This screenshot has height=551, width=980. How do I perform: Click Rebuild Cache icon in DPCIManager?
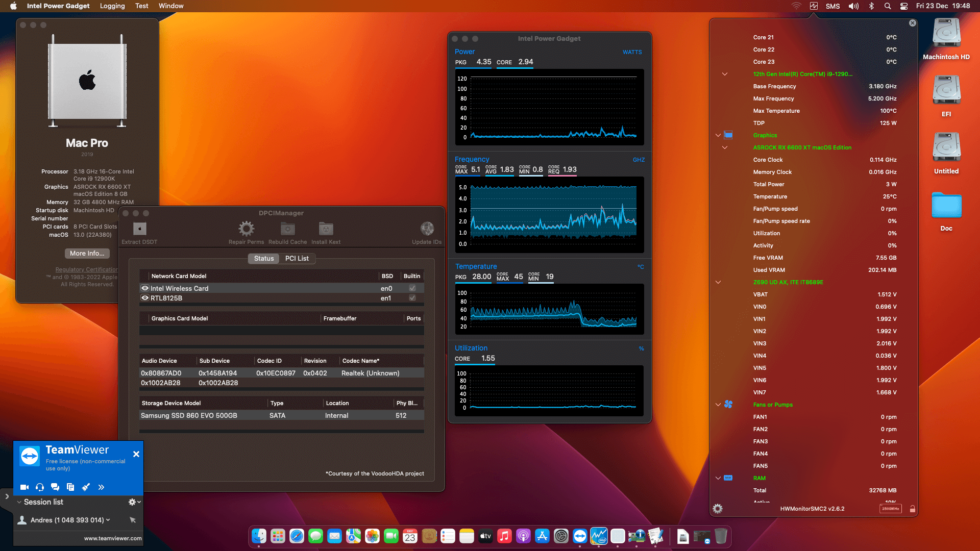(287, 229)
